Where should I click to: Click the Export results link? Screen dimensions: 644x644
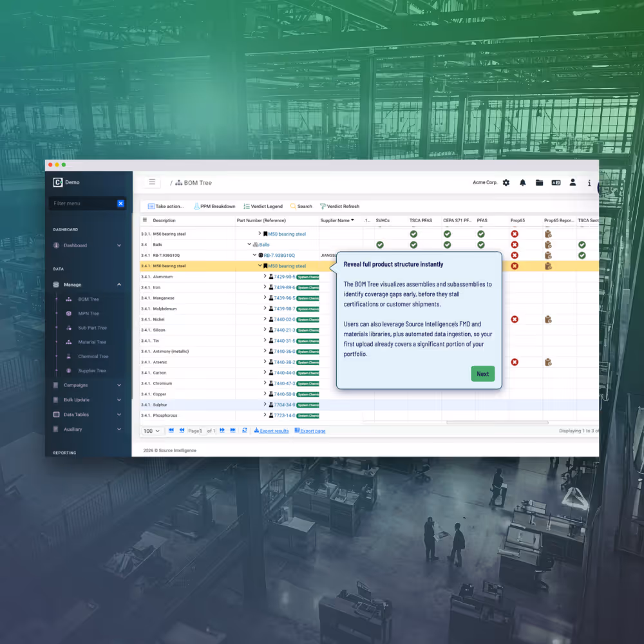[271, 431]
